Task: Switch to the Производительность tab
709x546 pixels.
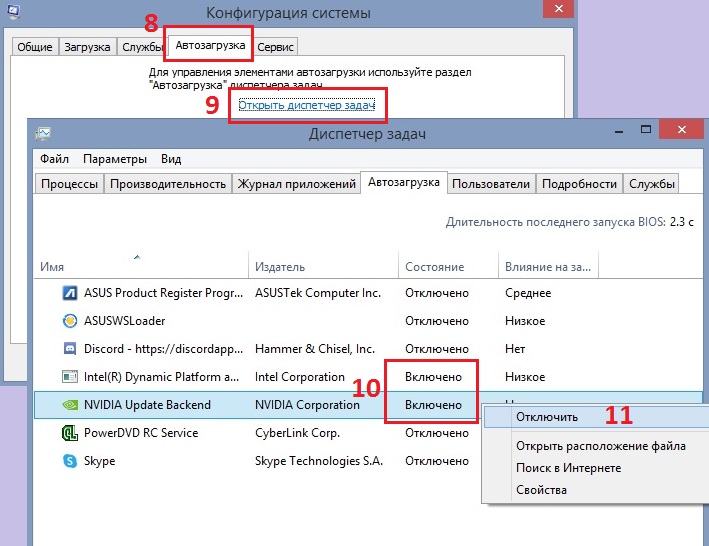Action: click(168, 184)
